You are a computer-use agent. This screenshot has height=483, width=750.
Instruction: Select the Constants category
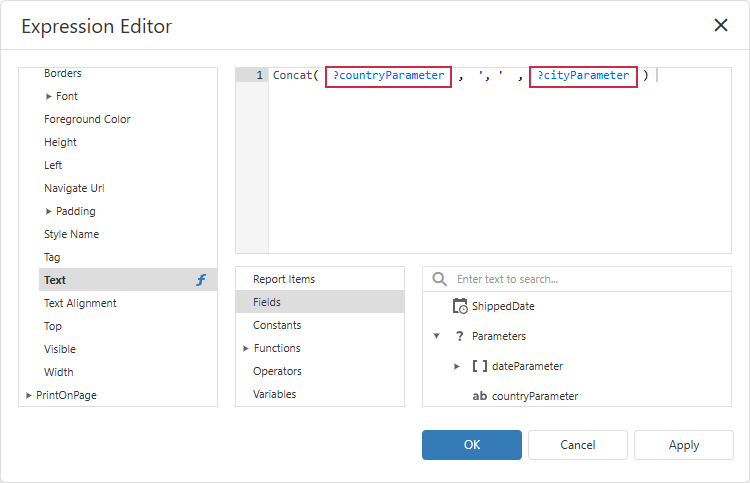[320, 325]
